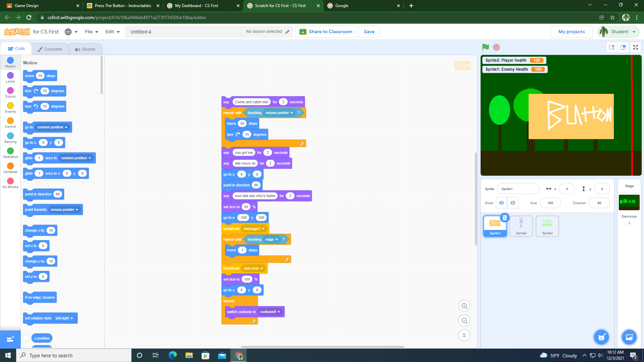Click the stop sign to halt all scripts
Viewport: 644px width, 362px height.
pyautogui.click(x=496, y=47)
